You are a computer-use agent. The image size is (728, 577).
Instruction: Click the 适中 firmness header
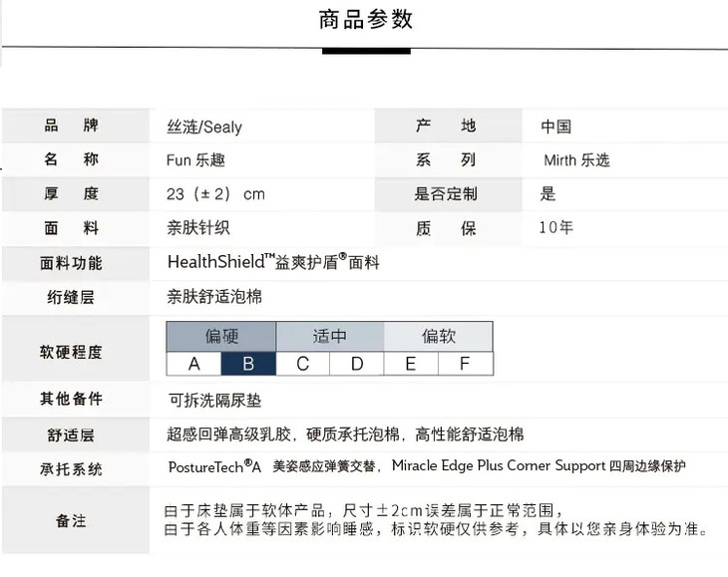[x=329, y=337]
